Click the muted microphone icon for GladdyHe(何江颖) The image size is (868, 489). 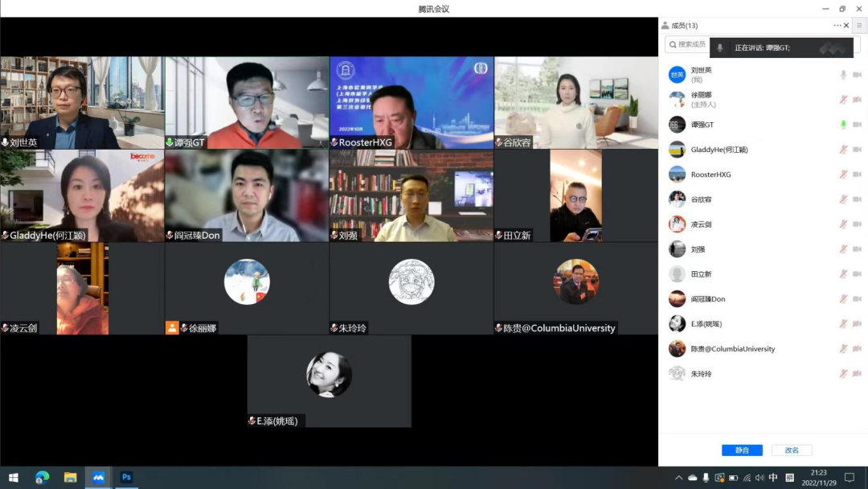[x=843, y=150]
